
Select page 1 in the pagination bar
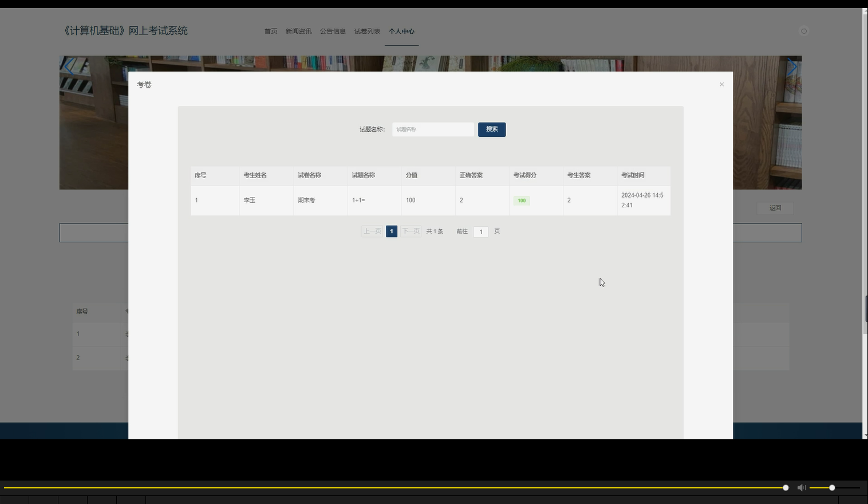pos(391,231)
